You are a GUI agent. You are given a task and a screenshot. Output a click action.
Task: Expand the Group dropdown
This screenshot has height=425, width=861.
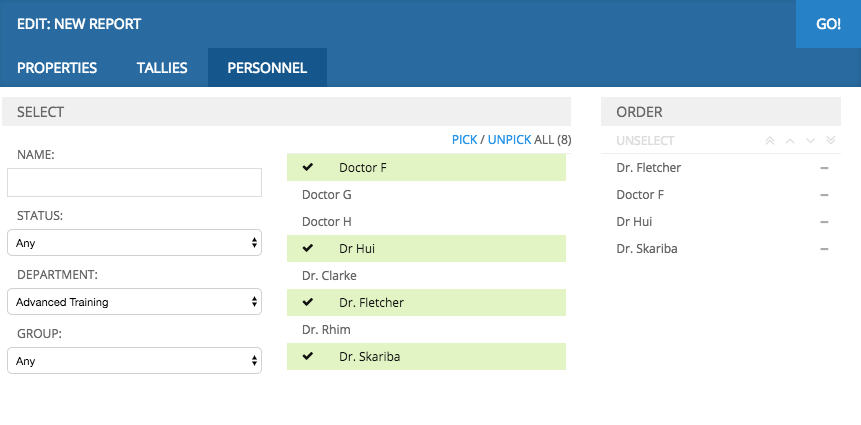pos(135,361)
